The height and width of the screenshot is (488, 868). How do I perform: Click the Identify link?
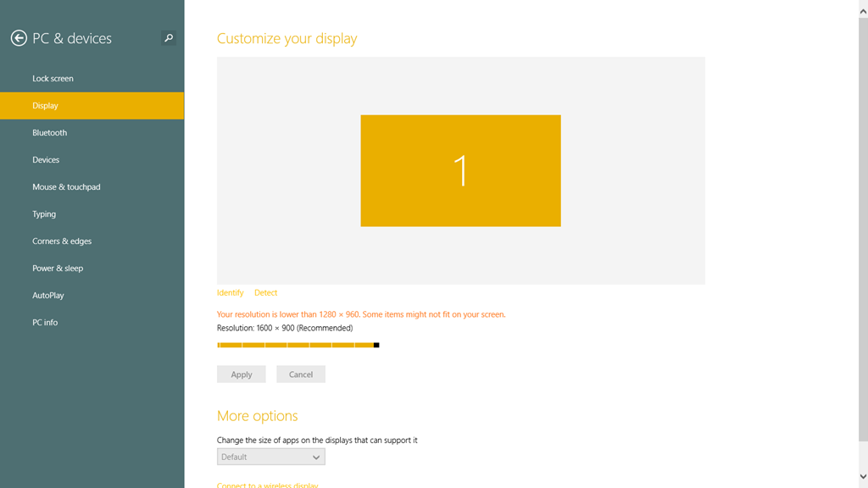(230, 293)
